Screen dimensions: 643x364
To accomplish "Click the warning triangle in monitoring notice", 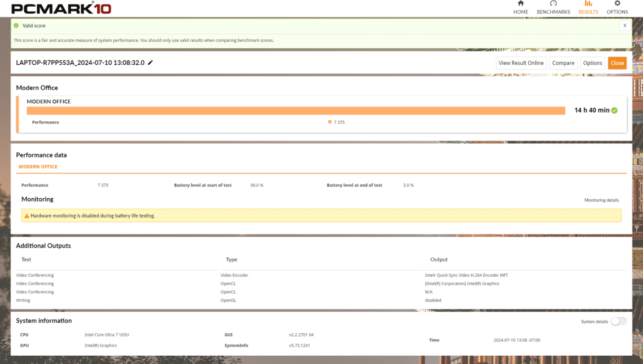I will tap(27, 216).
